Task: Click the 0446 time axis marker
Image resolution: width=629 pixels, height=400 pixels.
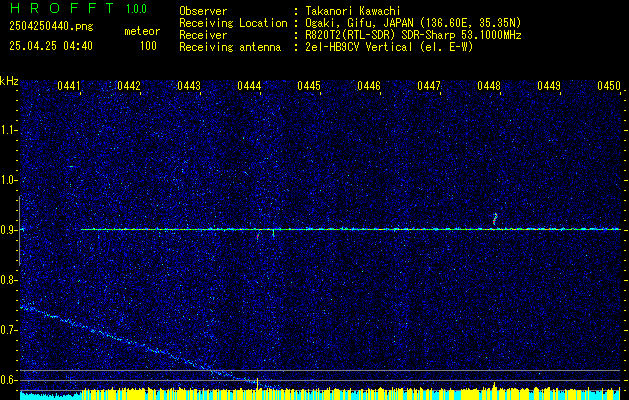Action: 369,86
